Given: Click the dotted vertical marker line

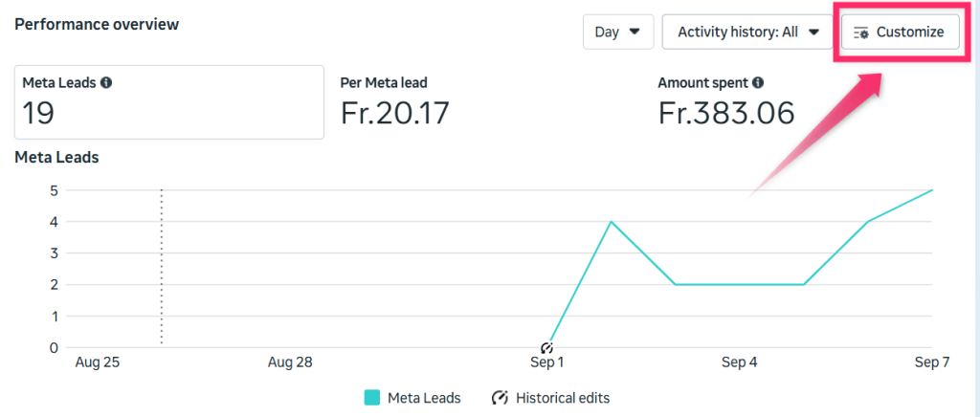Looking at the screenshot, I should (162, 268).
